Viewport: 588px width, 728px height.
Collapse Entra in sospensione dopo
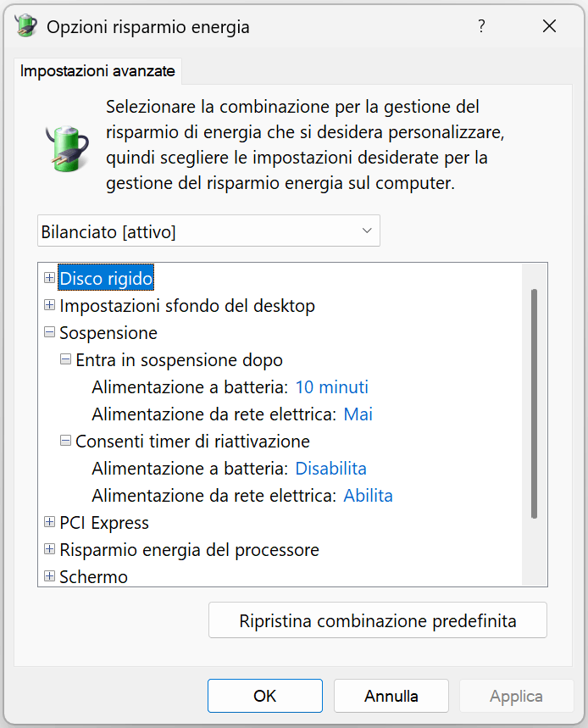click(x=66, y=360)
